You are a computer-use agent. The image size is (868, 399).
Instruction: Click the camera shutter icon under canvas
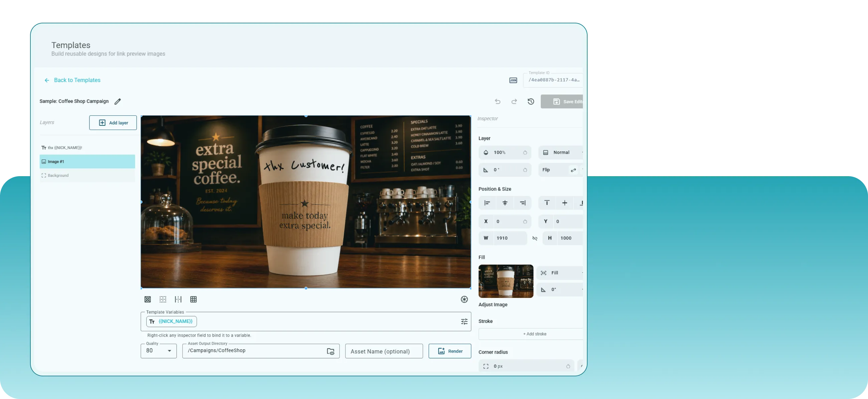tap(464, 299)
